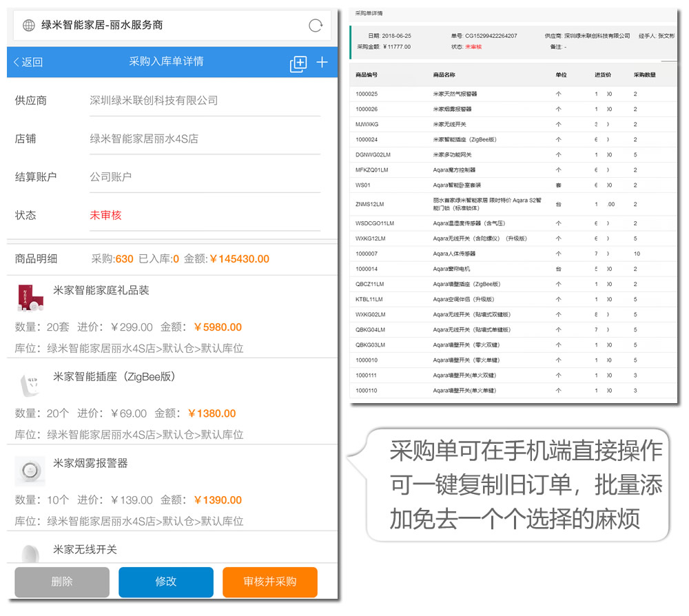Select table row with code 1000010
This screenshot has width=689, height=616.
point(513,360)
